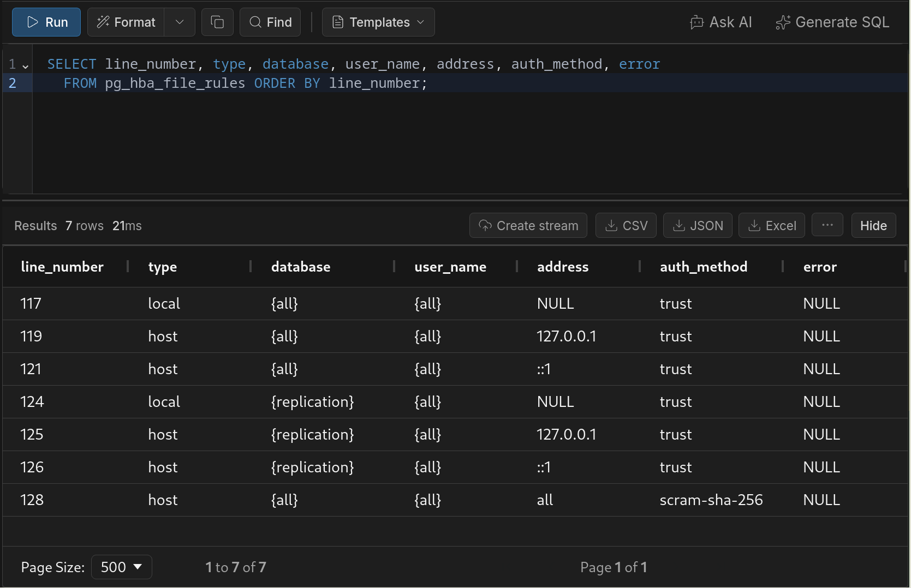The height and width of the screenshot is (588, 911).
Task: Change Page Size 500 dropdown
Action: click(122, 567)
